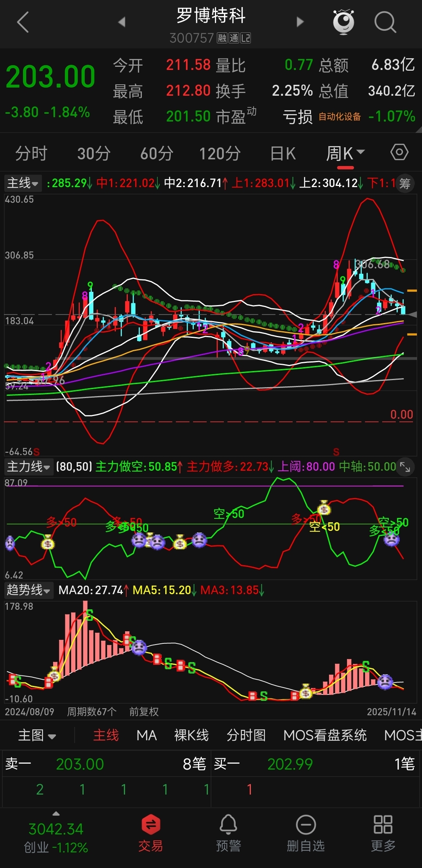This screenshot has width=422, height=868.
Task: Go to previous stock triangle arrow
Action: tap(122, 22)
